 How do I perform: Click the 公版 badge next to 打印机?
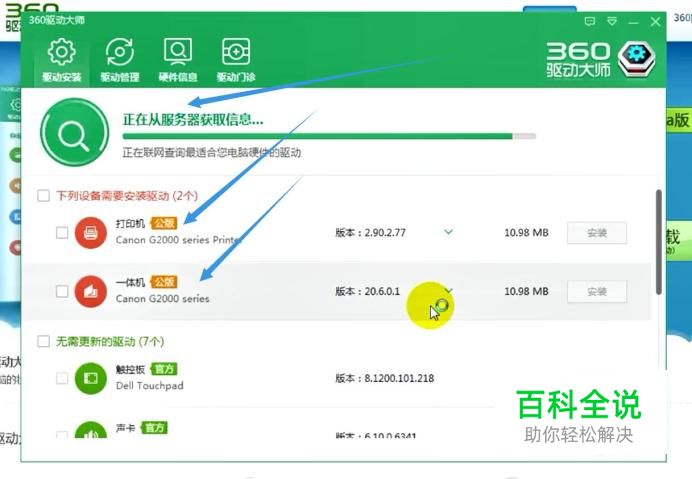pyautogui.click(x=164, y=223)
